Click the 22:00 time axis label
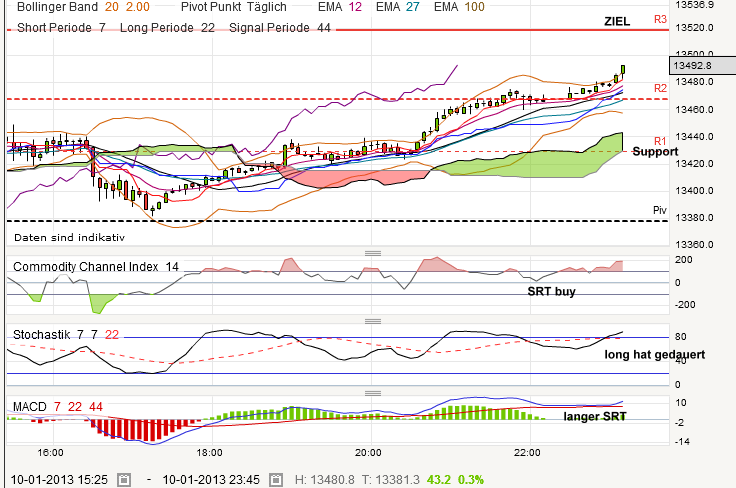This screenshot has height=488, width=736. [x=527, y=453]
